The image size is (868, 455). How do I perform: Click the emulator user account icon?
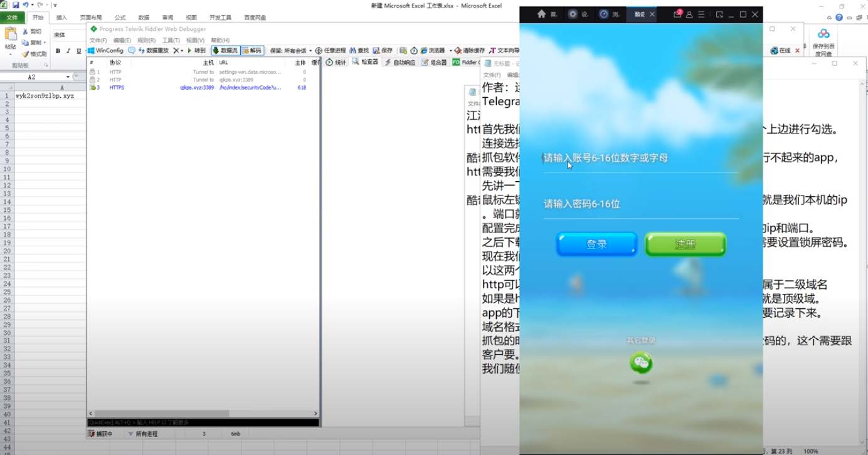tap(689, 14)
